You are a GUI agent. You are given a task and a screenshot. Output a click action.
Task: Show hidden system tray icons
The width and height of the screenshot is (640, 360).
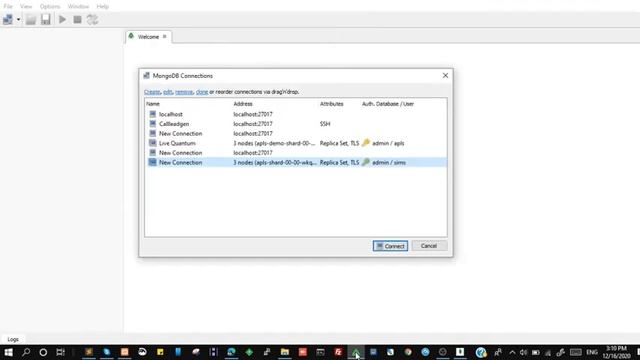[512, 352]
